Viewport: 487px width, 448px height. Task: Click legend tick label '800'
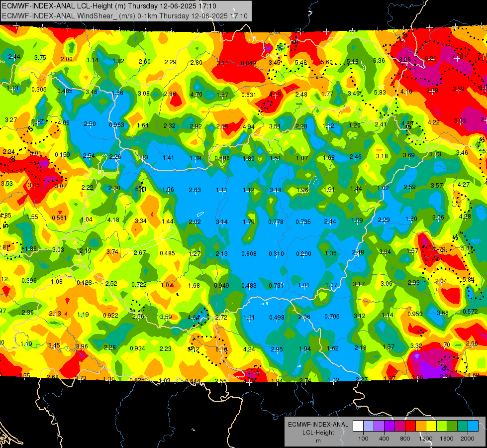pos(405,439)
